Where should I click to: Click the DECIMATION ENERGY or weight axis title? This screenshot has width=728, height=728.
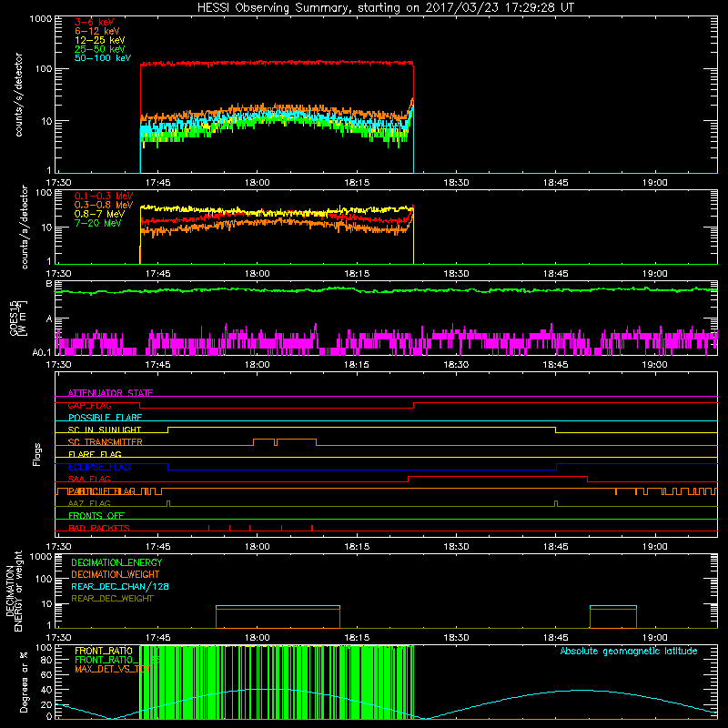coord(14,591)
